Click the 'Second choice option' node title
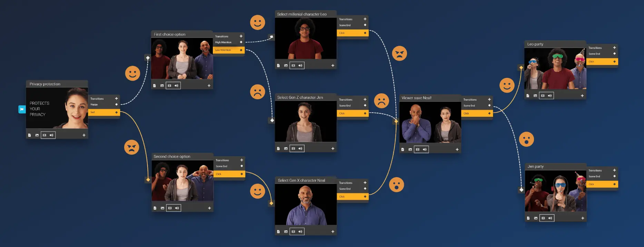The height and width of the screenshot is (247, 644). click(x=172, y=156)
